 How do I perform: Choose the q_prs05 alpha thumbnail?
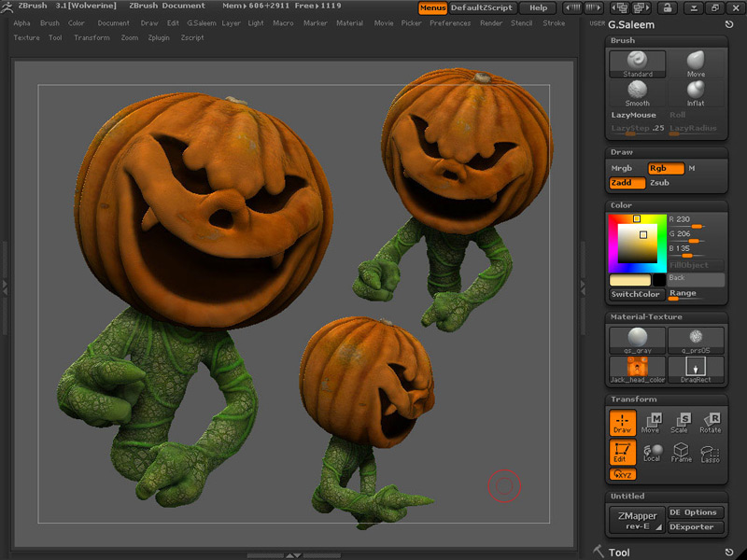coord(696,341)
